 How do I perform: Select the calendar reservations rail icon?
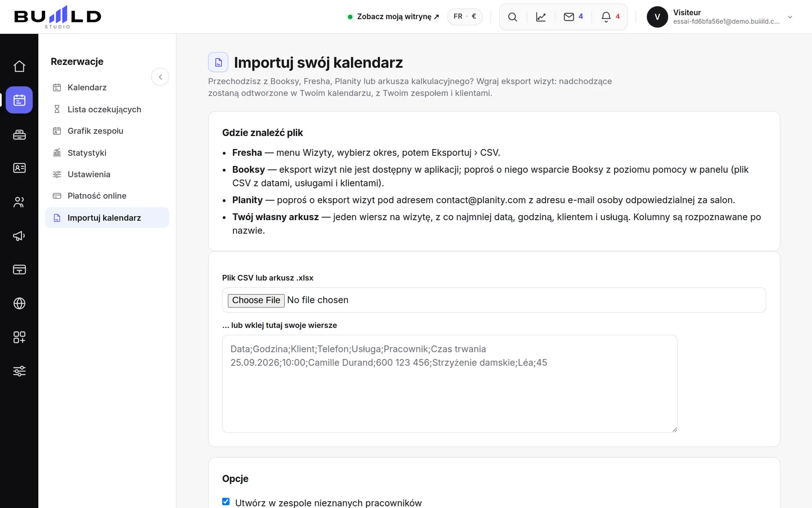pos(19,100)
